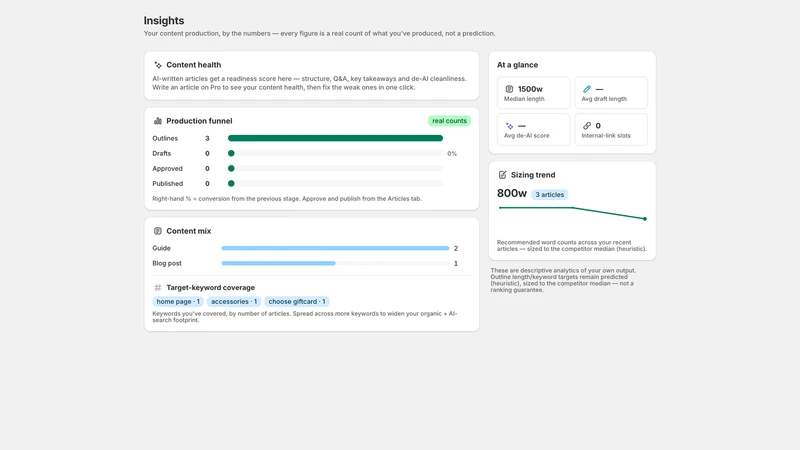Click the Sizing trend line chart
The height and width of the screenshot is (450, 800).
tap(572, 213)
